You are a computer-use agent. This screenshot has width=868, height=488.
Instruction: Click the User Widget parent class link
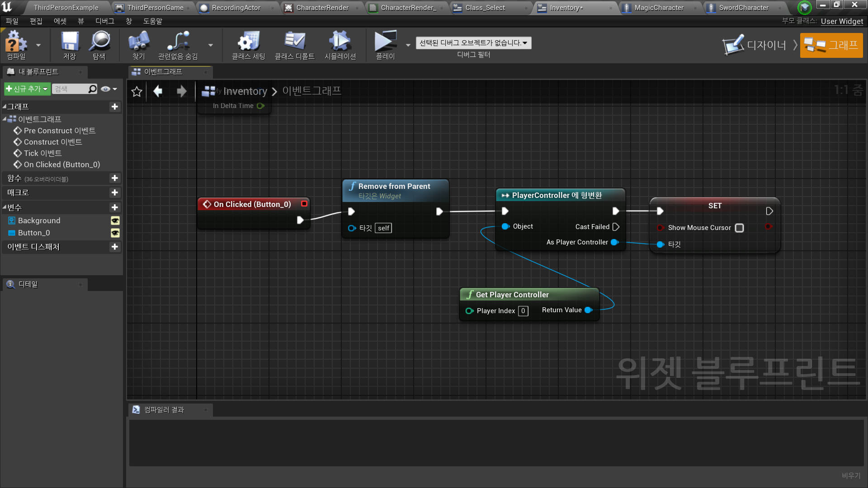point(841,21)
